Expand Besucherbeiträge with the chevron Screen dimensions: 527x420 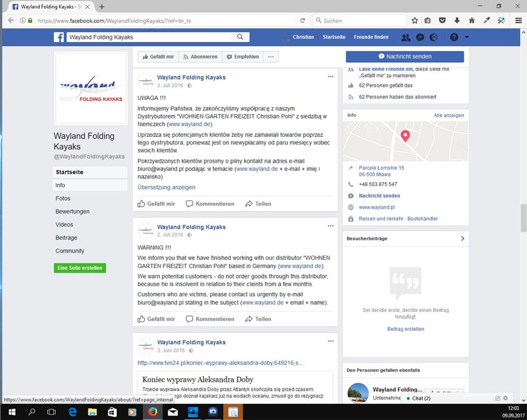(462, 239)
